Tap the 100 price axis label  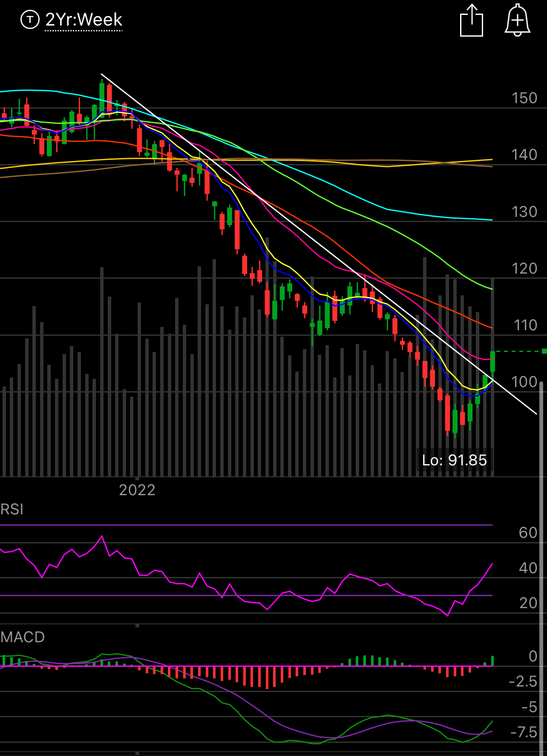pos(524,382)
